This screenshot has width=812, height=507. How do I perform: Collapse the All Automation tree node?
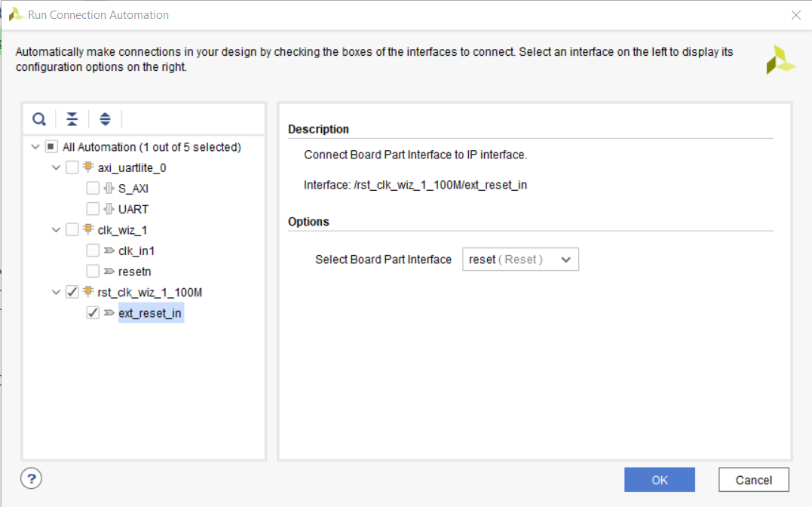click(35, 146)
